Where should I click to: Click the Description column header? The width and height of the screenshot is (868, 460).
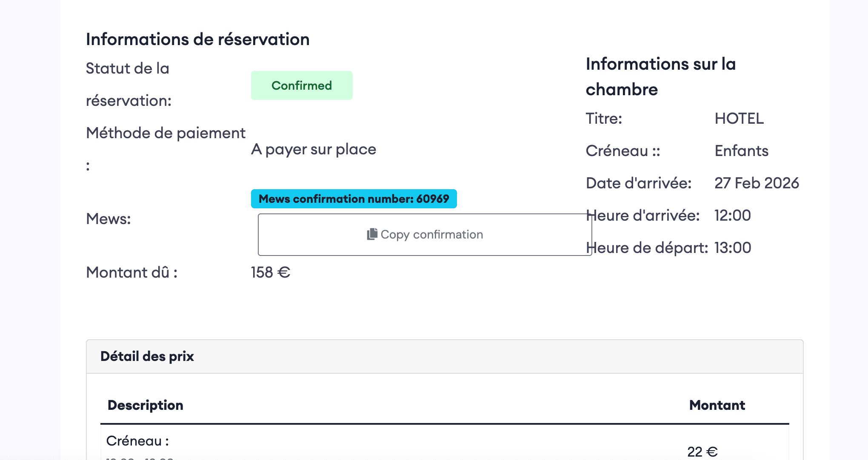(x=145, y=405)
